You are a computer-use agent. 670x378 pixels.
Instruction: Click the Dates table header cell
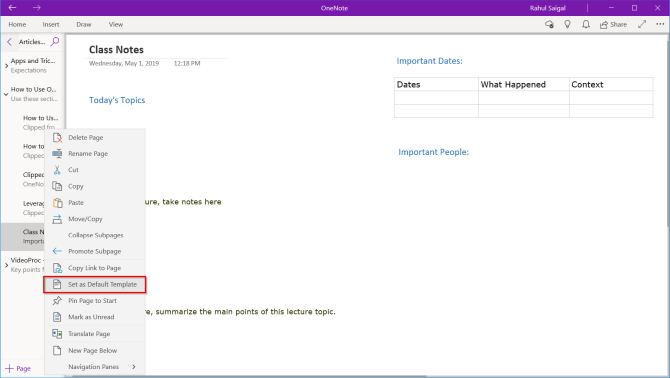[436, 84]
